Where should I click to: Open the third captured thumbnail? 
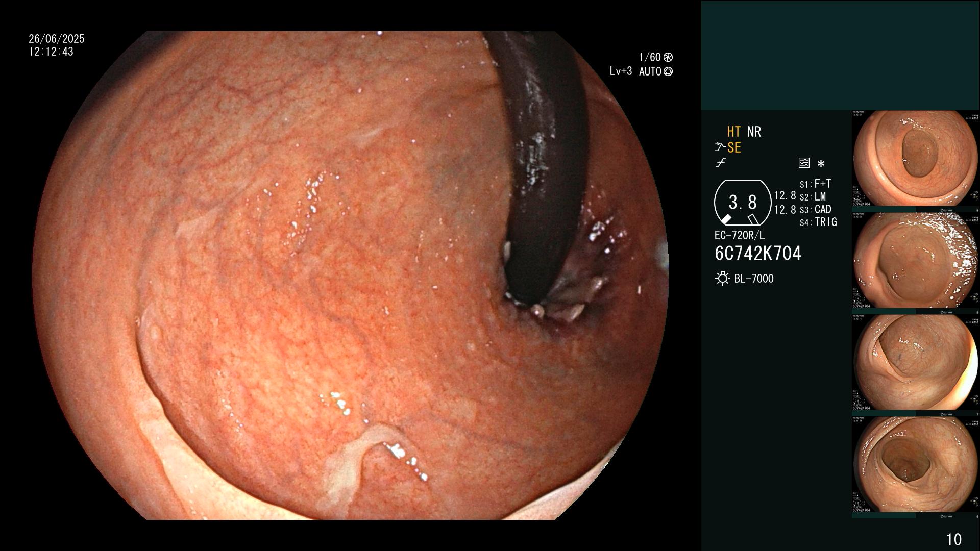pos(915,363)
